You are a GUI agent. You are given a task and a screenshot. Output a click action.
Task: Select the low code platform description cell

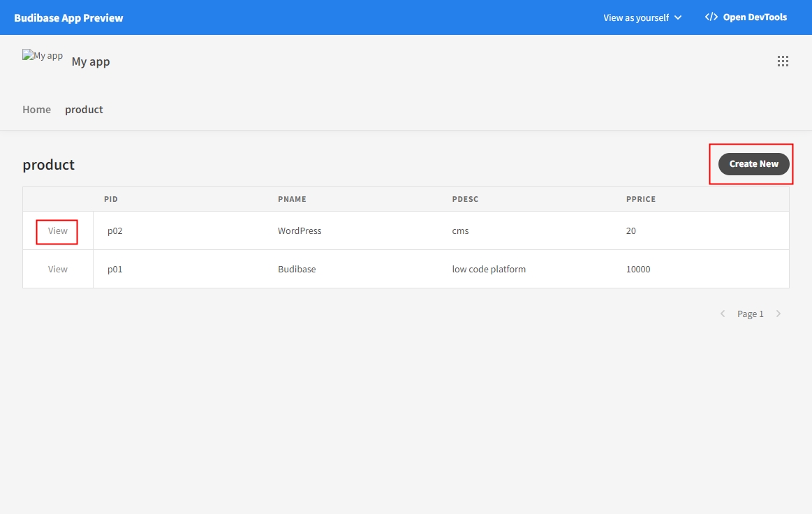coord(489,270)
